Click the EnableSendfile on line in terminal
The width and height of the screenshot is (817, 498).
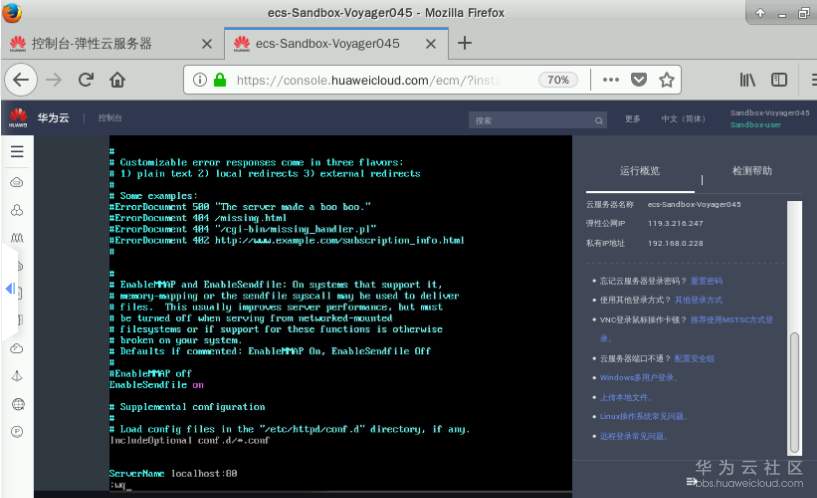click(x=156, y=385)
